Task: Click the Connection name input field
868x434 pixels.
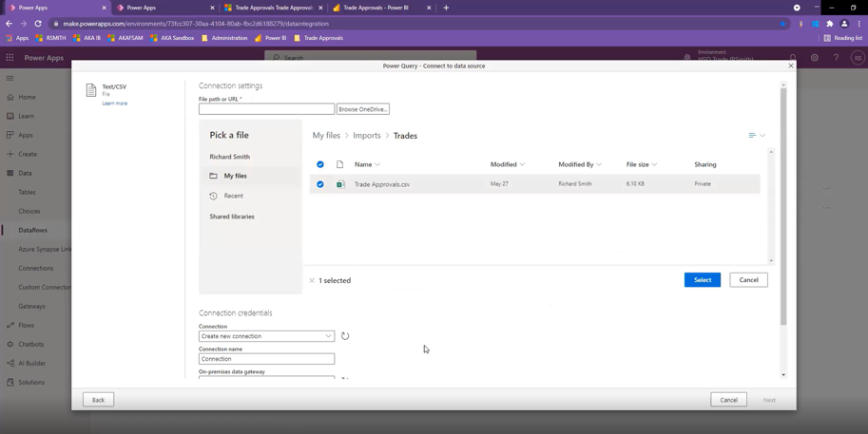Action: coord(266,359)
